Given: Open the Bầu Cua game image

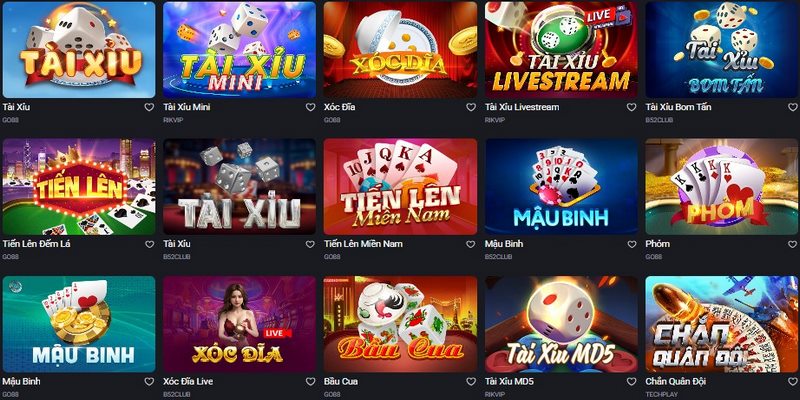Looking at the screenshot, I should tap(400, 324).
